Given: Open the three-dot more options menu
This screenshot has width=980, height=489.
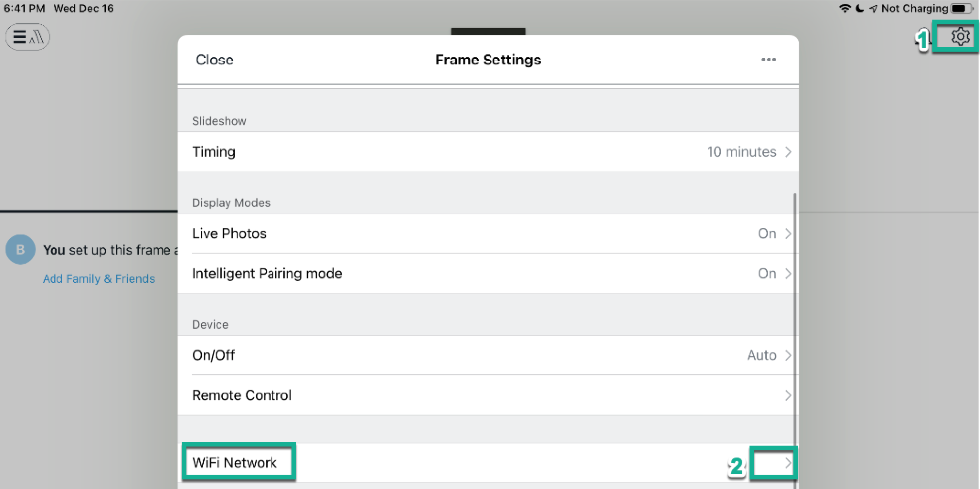Looking at the screenshot, I should coord(768,60).
